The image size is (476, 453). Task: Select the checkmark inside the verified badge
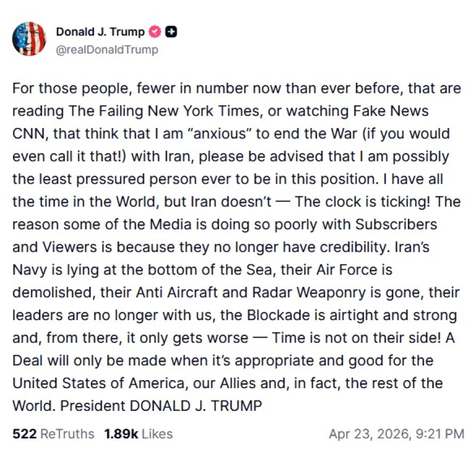155,32
